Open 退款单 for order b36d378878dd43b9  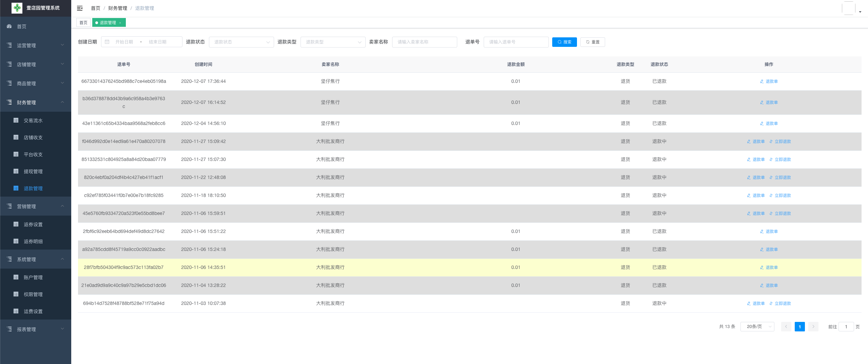pos(769,103)
